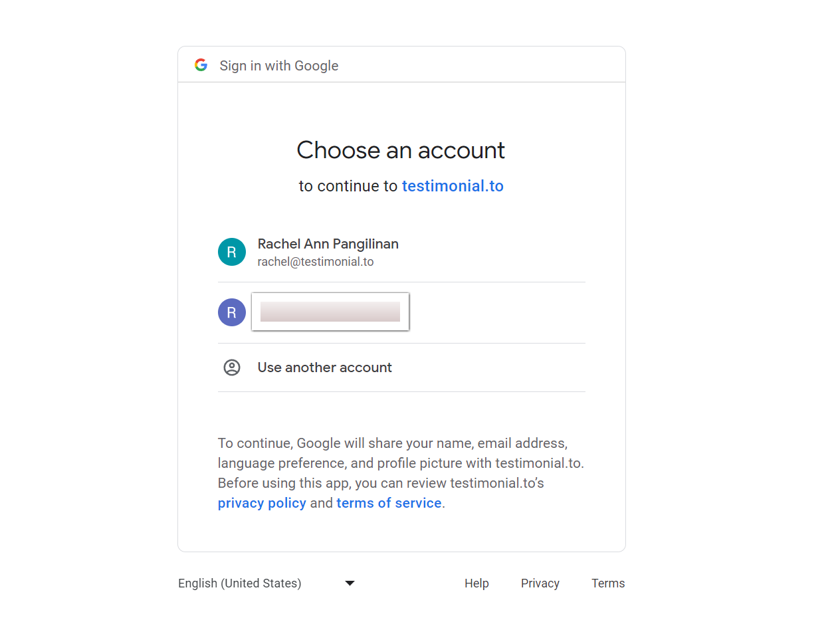Click the Google G logo
Image resolution: width=840 pixels, height=618 pixels.
pos(201,65)
